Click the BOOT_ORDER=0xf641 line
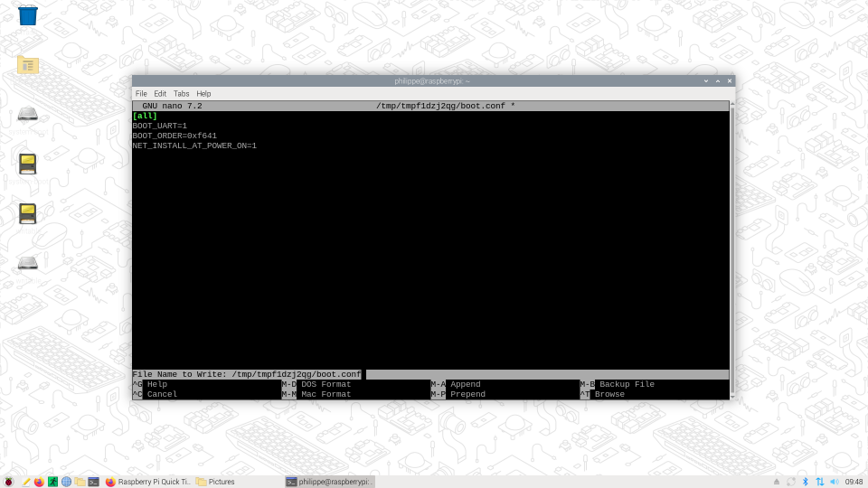The height and width of the screenshot is (488, 868). pos(175,136)
